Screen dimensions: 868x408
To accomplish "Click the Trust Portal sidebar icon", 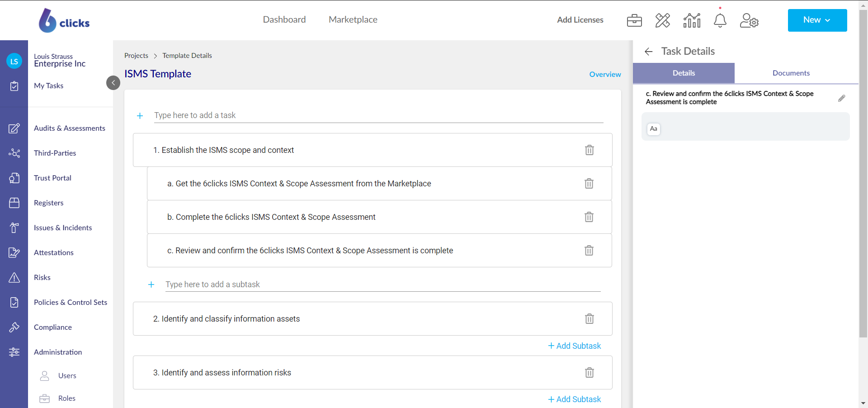I will coord(14,178).
